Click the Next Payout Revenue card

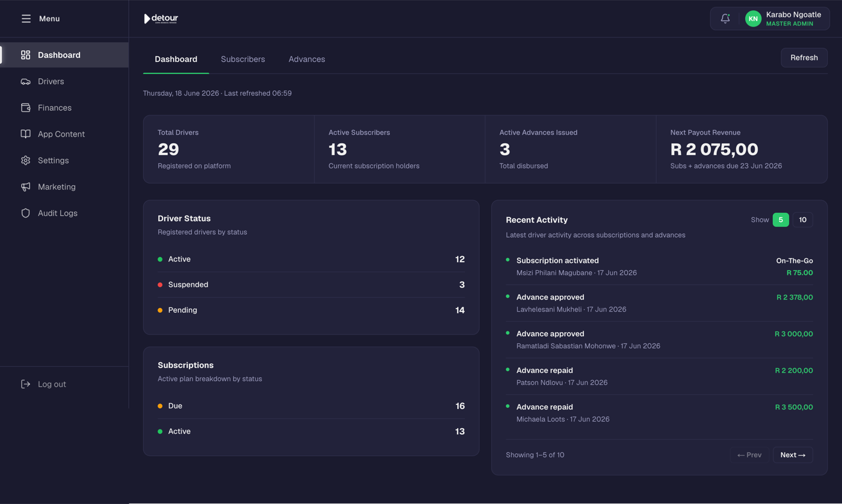pyautogui.click(x=742, y=149)
